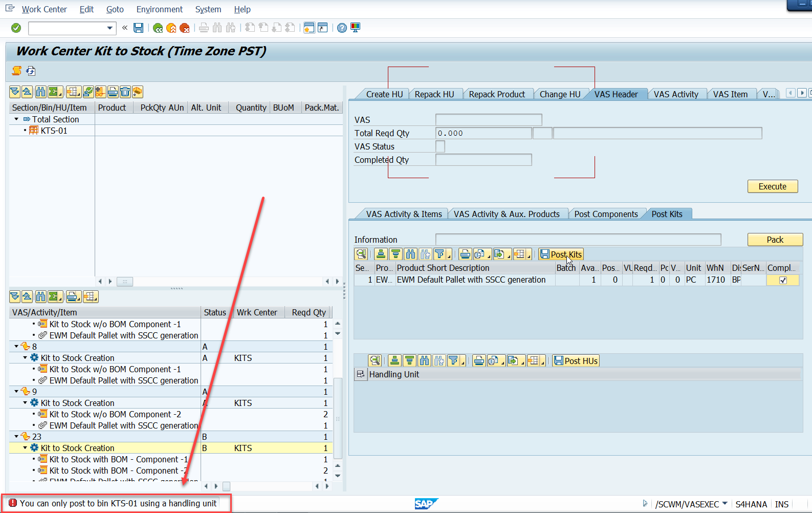Click Sort Descending in the Post Kits toolbar
The image size is (812, 513).
(x=395, y=254)
